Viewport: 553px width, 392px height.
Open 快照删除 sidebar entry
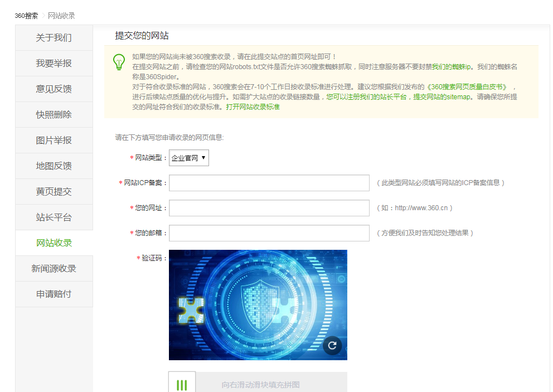click(54, 115)
